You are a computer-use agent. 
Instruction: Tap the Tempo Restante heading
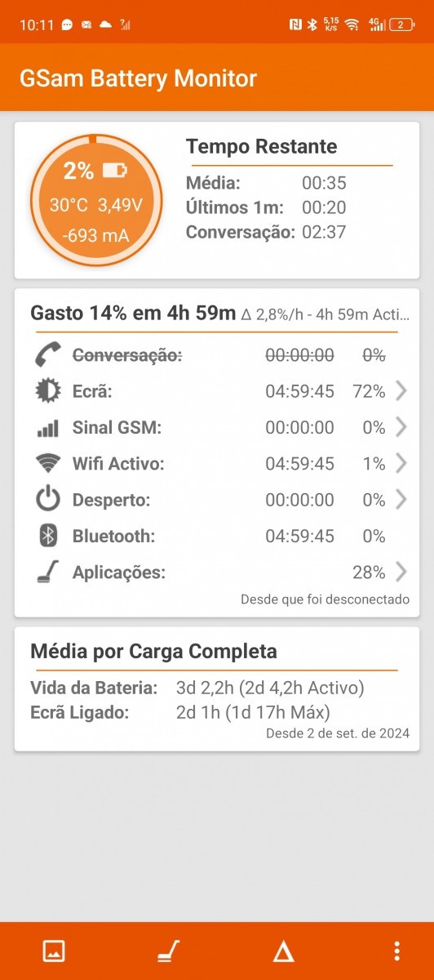[261, 147]
